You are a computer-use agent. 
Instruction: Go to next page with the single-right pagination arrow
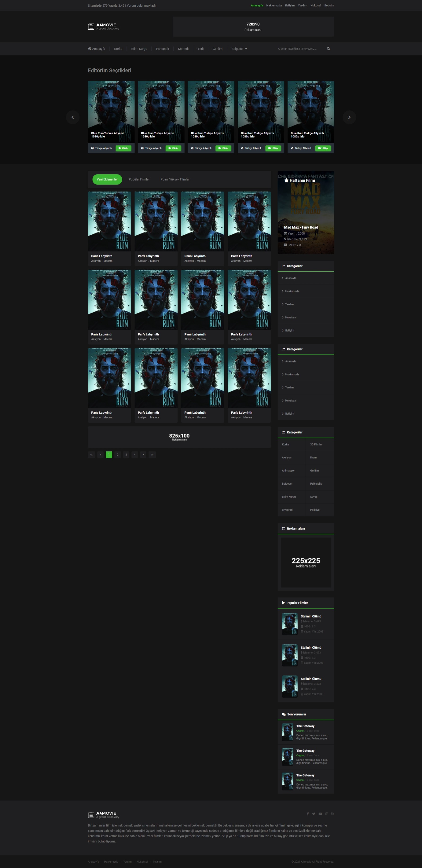(x=143, y=455)
